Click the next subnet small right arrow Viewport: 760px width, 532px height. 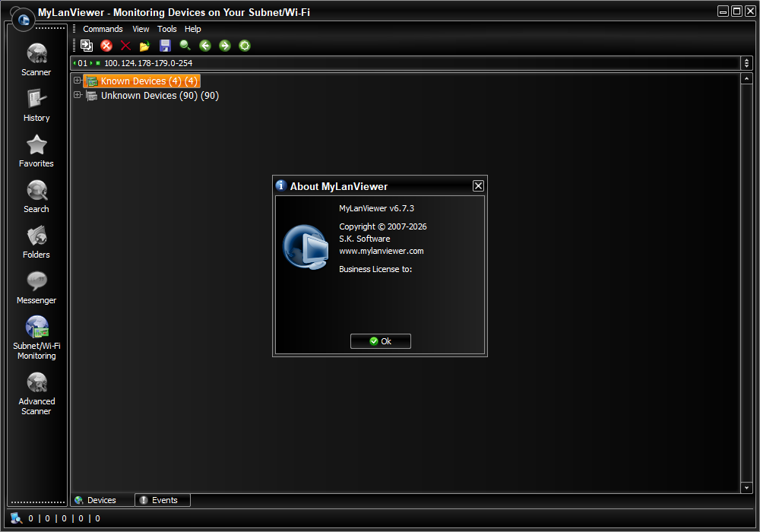90,63
